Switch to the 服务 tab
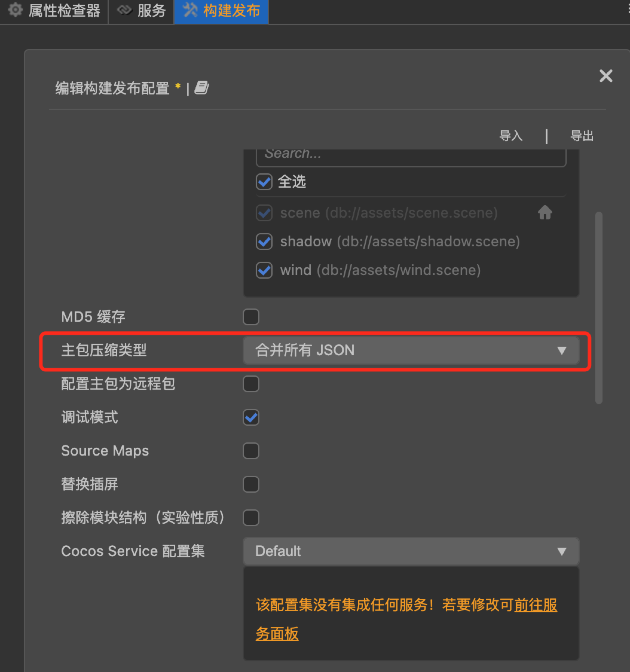The width and height of the screenshot is (630, 672). 151,11
